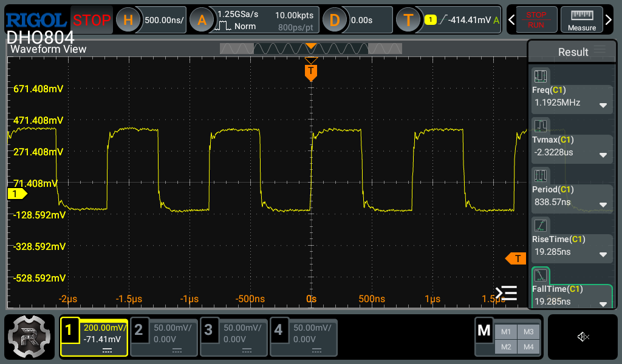This screenshot has height=364, width=622.
Task: Open Trigger T settings icon
Action: [x=408, y=20]
